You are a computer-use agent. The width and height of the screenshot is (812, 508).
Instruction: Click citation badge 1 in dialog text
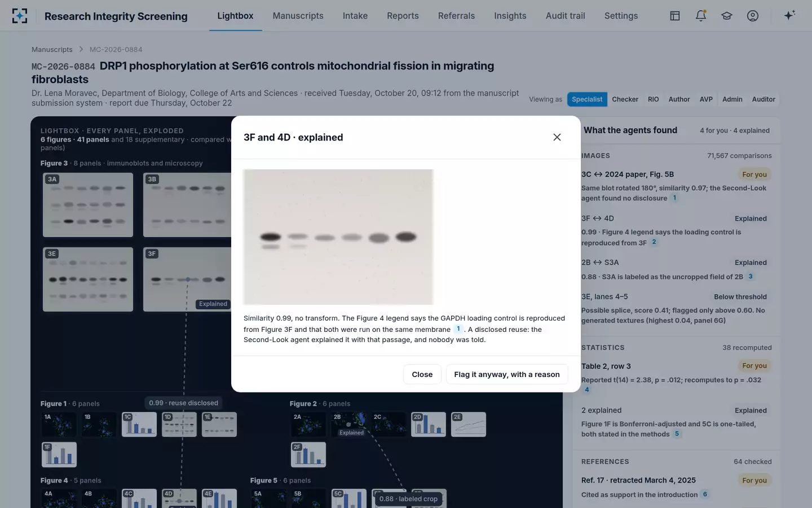tap(458, 329)
